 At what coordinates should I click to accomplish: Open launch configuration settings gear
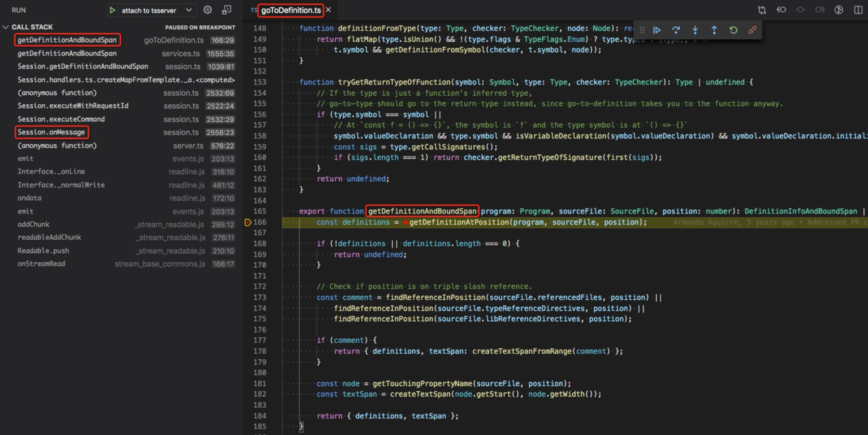click(x=207, y=10)
